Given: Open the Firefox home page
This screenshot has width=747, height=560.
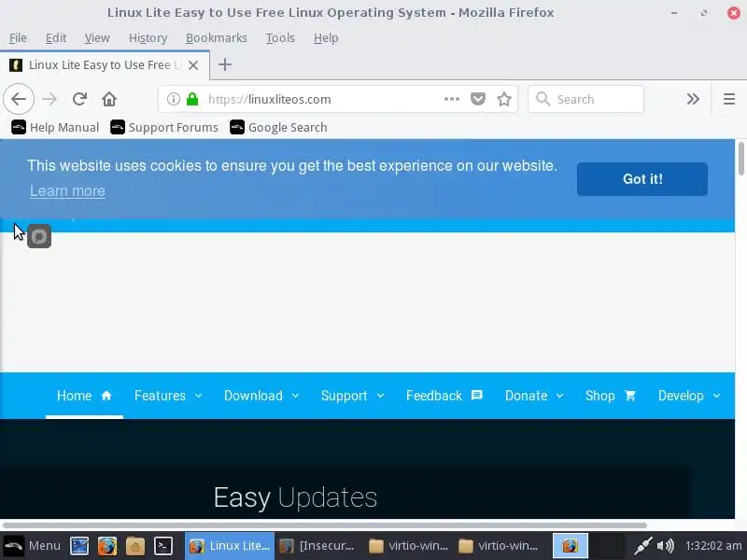Looking at the screenshot, I should pyautogui.click(x=109, y=99).
